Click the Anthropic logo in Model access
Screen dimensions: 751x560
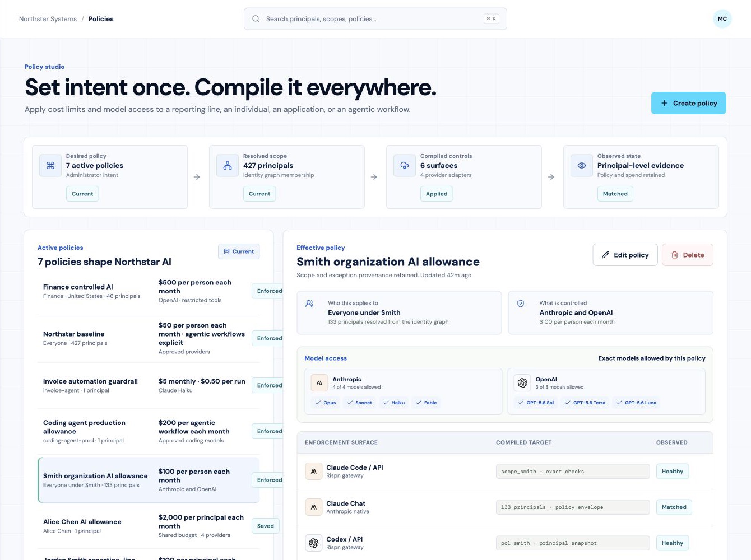(x=319, y=383)
